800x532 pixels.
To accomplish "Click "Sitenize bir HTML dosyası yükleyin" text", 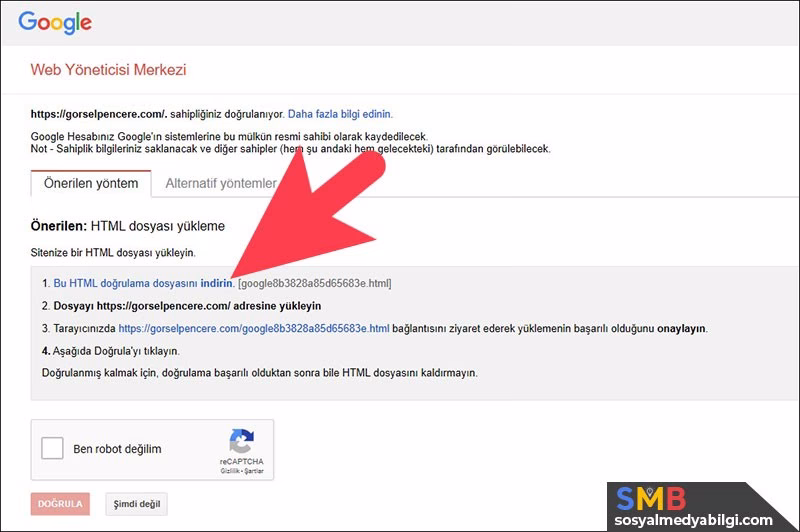I will 113,252.
